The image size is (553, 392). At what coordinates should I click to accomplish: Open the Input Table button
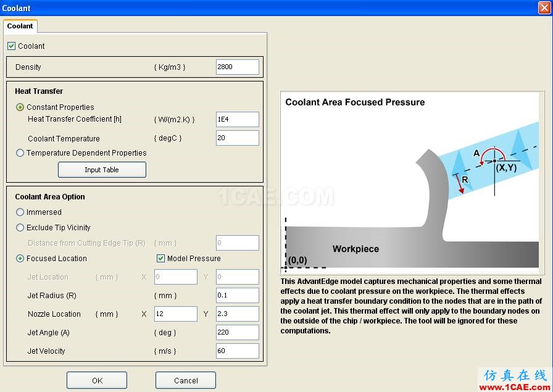tap(102, 170)
